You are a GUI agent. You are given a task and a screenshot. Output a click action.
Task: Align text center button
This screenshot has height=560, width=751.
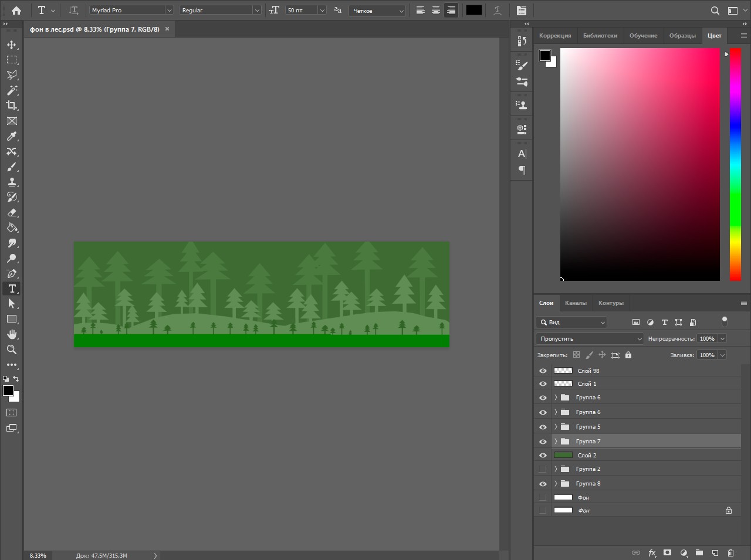(x=436, y=11)
